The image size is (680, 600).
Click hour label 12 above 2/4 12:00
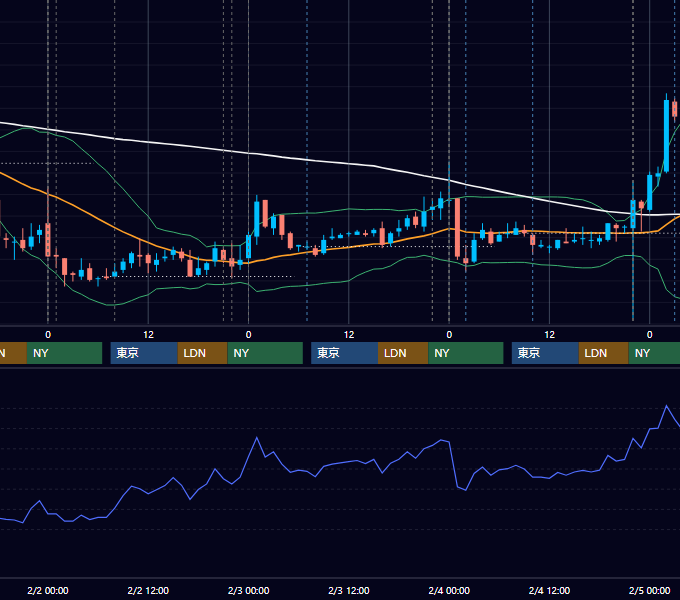point(549,335)
